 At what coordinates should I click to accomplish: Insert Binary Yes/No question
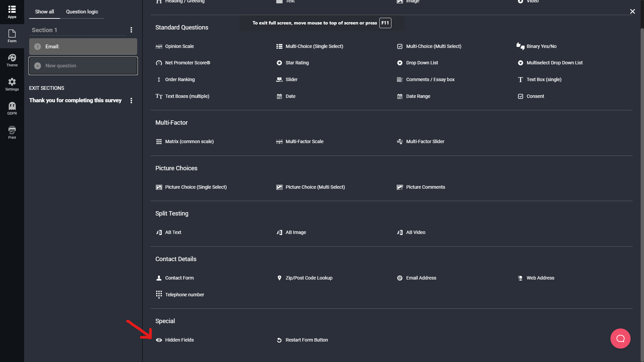(536, 46)
